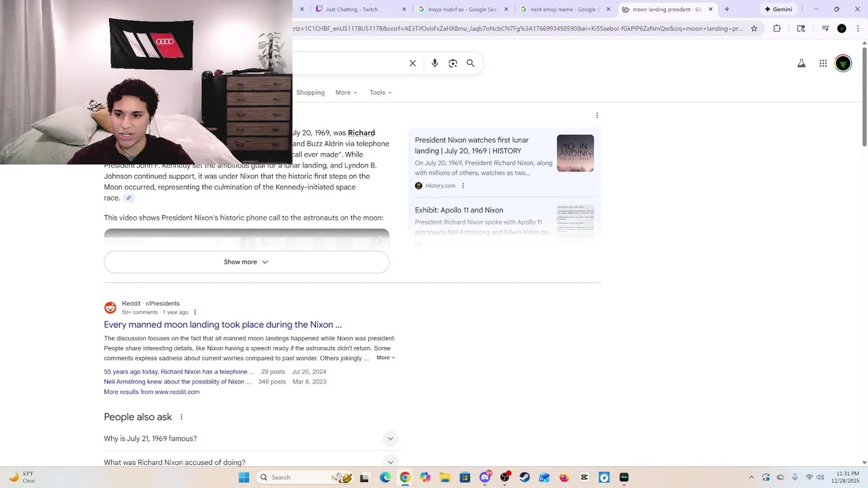Open Steam from taskbar
The height and width of the screenshot is (488, 868).
[524, 477]
